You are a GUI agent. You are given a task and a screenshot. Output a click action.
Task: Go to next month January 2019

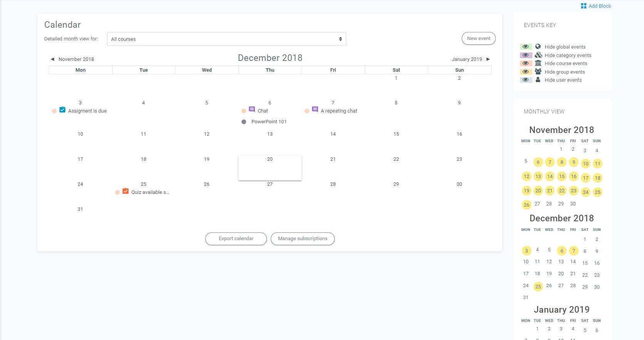[x=471, y=59]
